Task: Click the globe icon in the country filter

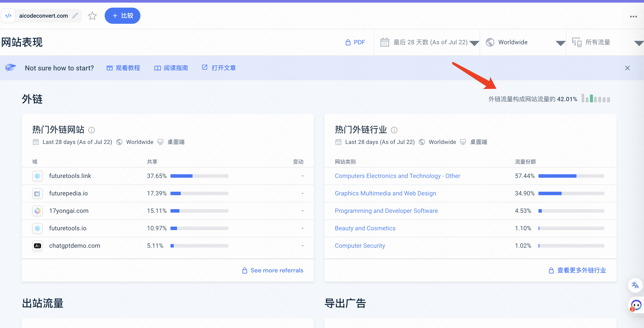Action: 490,42
